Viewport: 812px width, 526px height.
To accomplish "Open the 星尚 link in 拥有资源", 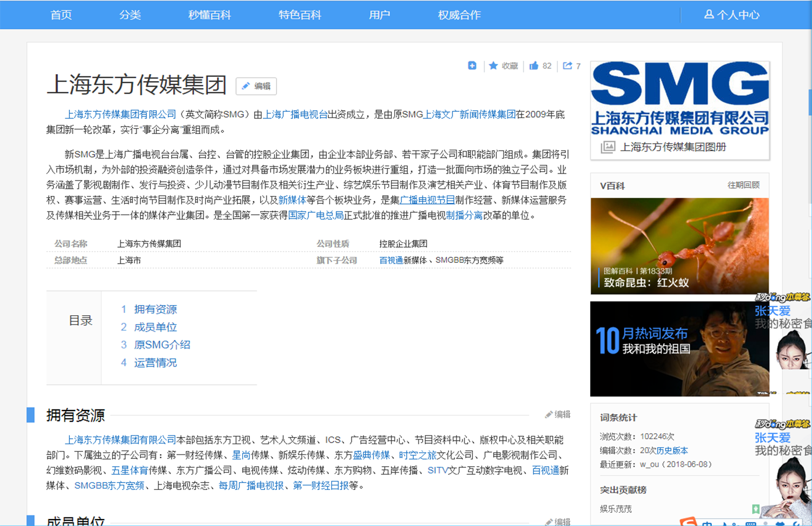I will pyautogui.click(x=241, y=455).
